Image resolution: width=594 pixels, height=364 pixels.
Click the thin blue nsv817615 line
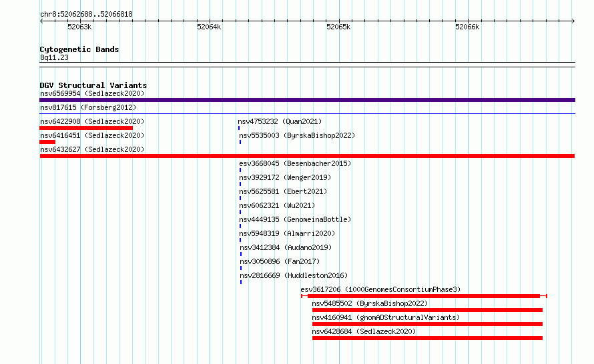tap(307, 113)
